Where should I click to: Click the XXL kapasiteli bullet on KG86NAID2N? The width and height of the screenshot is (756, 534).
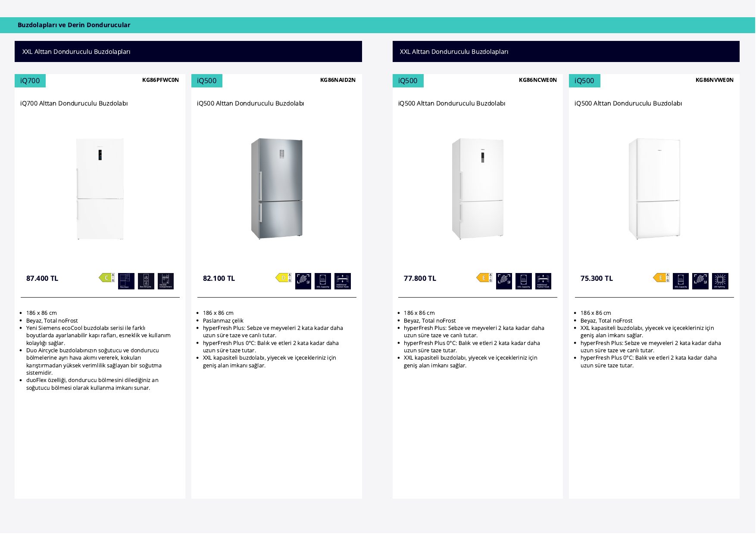click(269, 362)
